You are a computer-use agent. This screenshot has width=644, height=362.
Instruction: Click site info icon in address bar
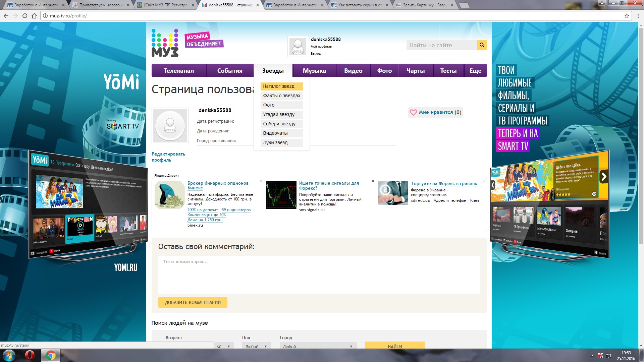[x=45, y=16]
